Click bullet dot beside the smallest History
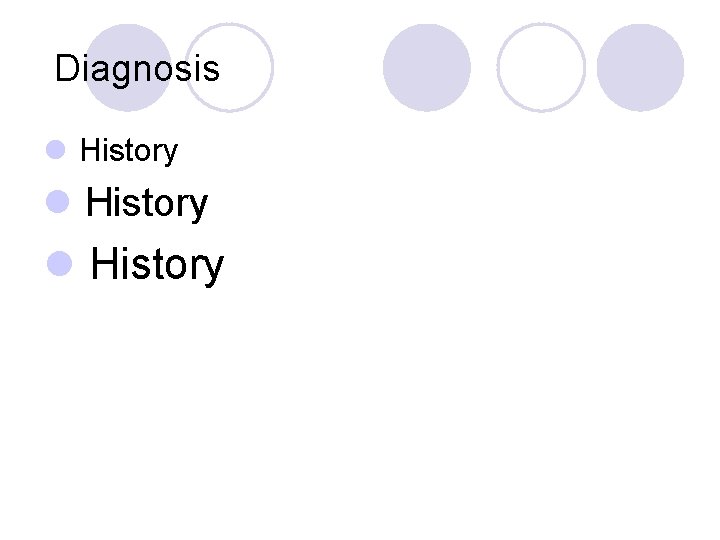Screen dimensions: 720x540 tap(56, 150)
